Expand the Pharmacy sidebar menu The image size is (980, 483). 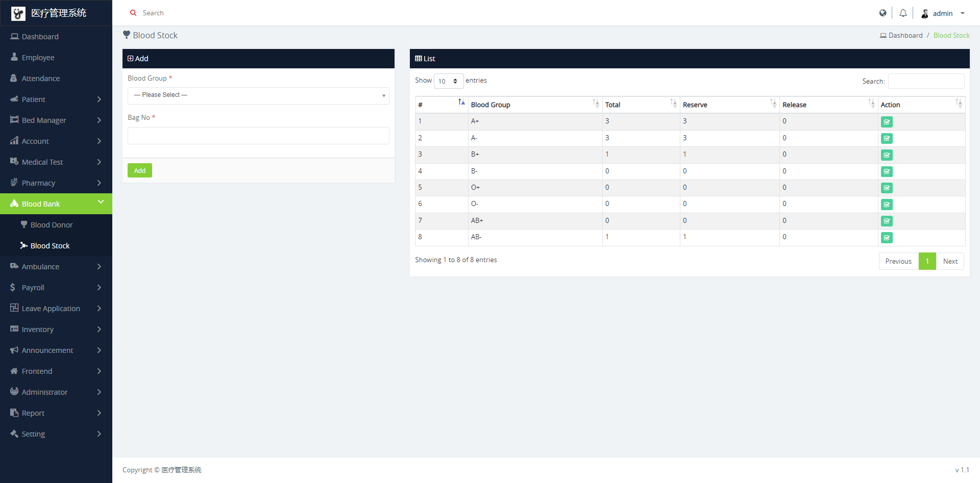pos(56,183)
